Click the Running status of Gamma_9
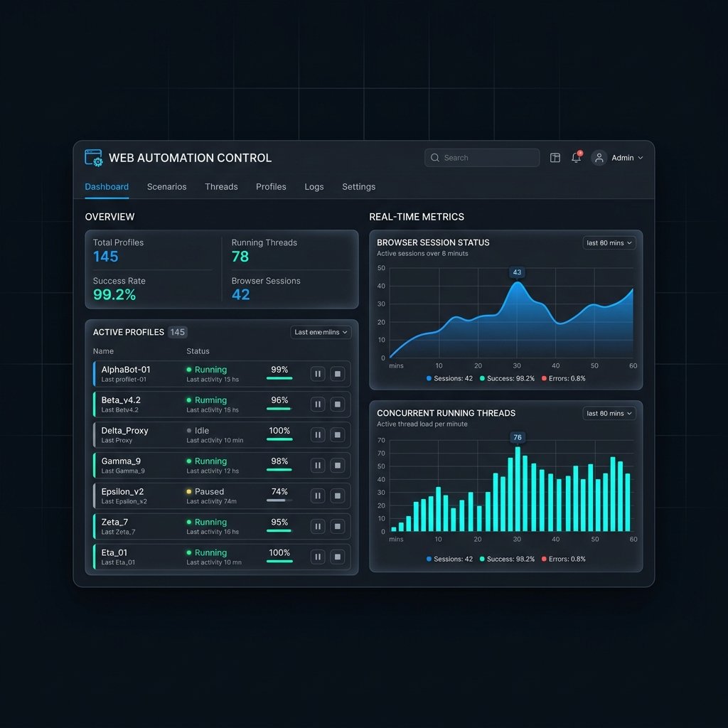This screenshot has width=728, height=728. 207,461
